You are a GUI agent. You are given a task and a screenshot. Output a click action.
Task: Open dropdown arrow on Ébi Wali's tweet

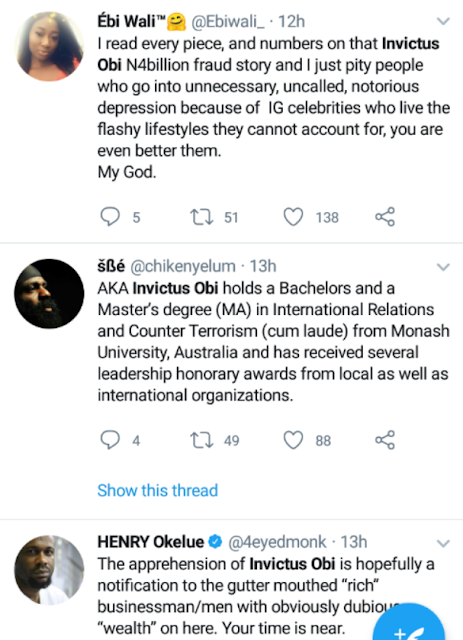[x=443, y=21]
